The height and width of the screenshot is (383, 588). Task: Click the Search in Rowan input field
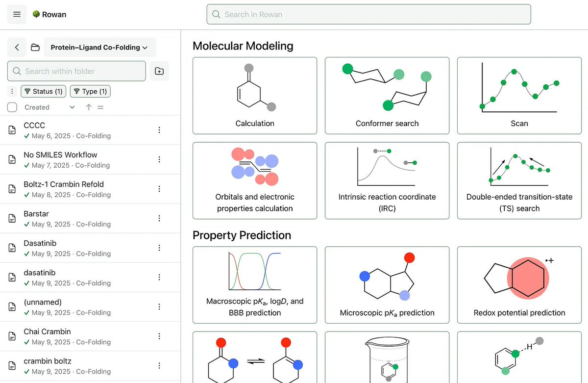click(x=368, y=14)
